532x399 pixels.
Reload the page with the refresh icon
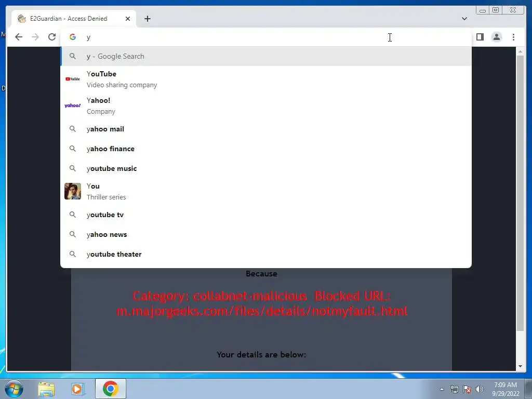point(52,37)
